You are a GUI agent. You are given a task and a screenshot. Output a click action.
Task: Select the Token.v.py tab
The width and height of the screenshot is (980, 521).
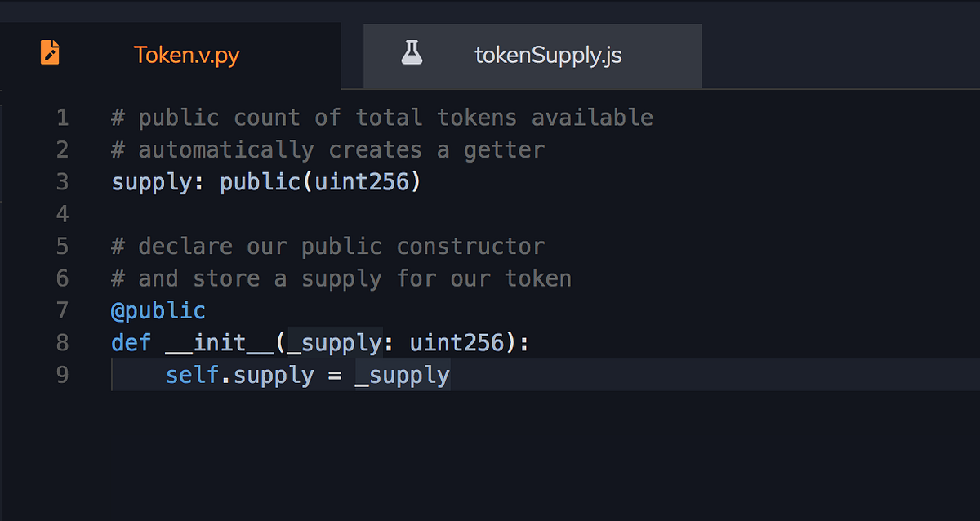point(188,55)
